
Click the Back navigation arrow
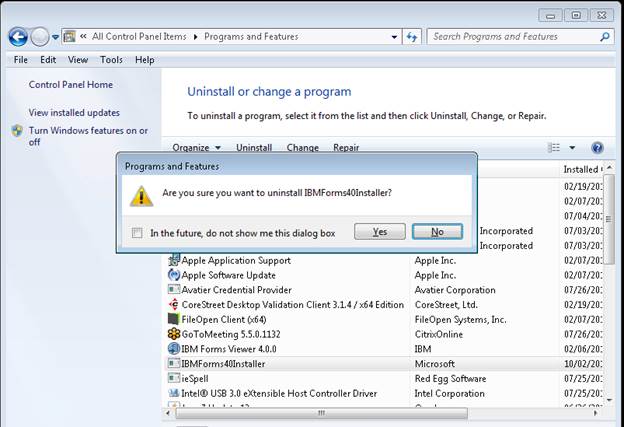tap(18, 37)
